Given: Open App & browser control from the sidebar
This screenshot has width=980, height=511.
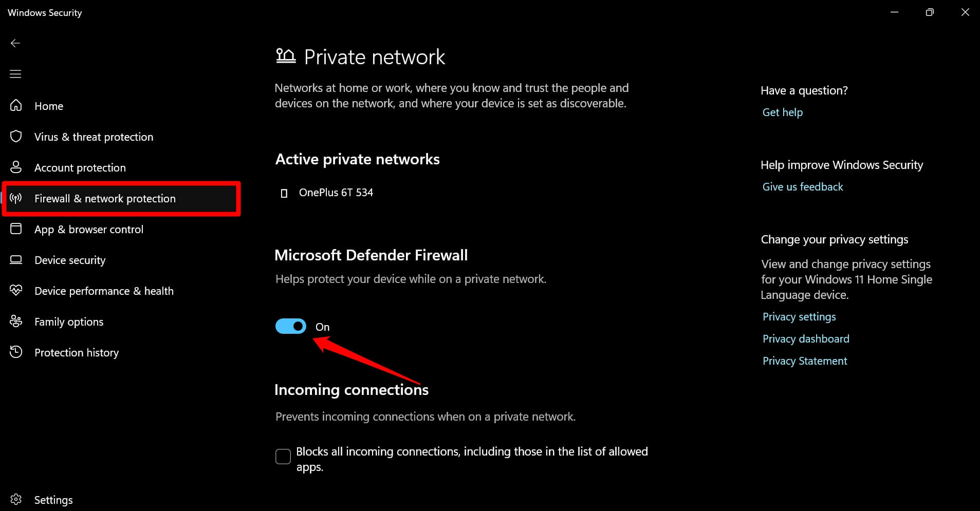Looking at the screenshot, I should 88,229.
